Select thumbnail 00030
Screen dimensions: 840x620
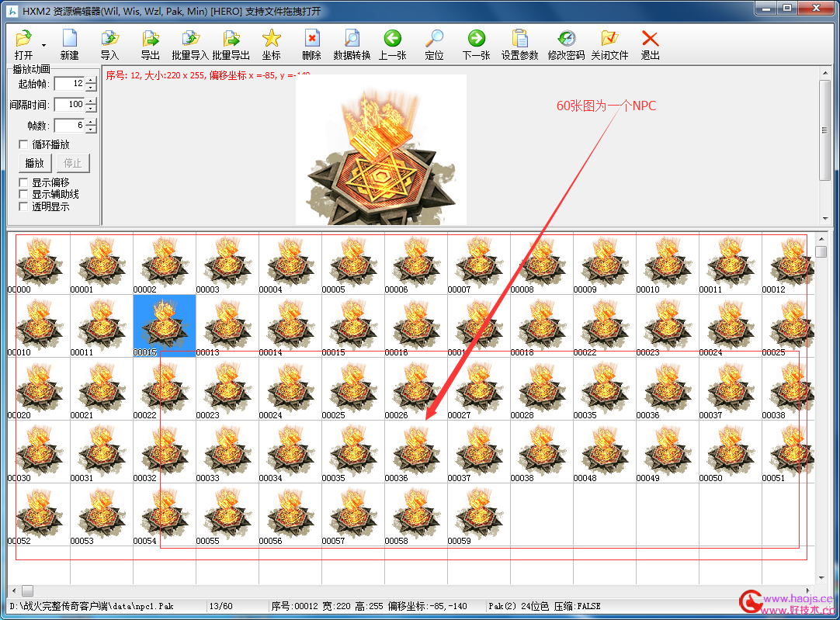[x=39, y=452]
